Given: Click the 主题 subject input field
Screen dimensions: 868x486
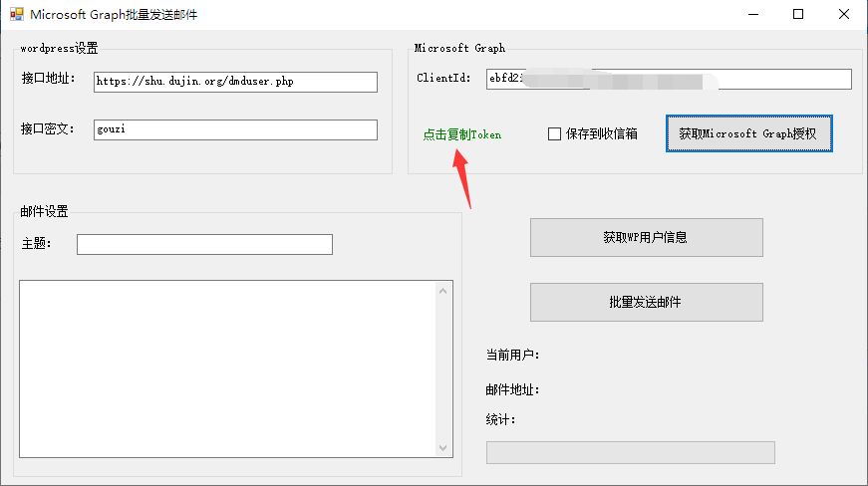Looking at the screenshot, I should (204, 244).
